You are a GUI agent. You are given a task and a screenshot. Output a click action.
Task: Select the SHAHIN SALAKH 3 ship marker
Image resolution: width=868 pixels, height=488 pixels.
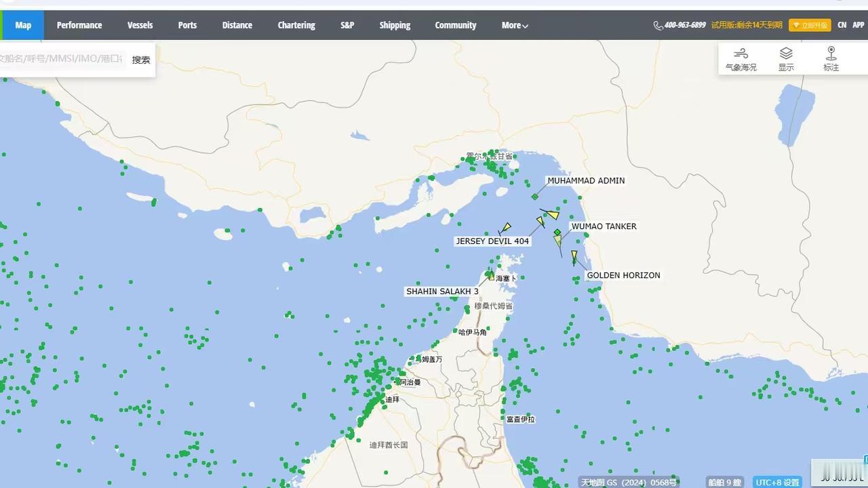(490, 275)
